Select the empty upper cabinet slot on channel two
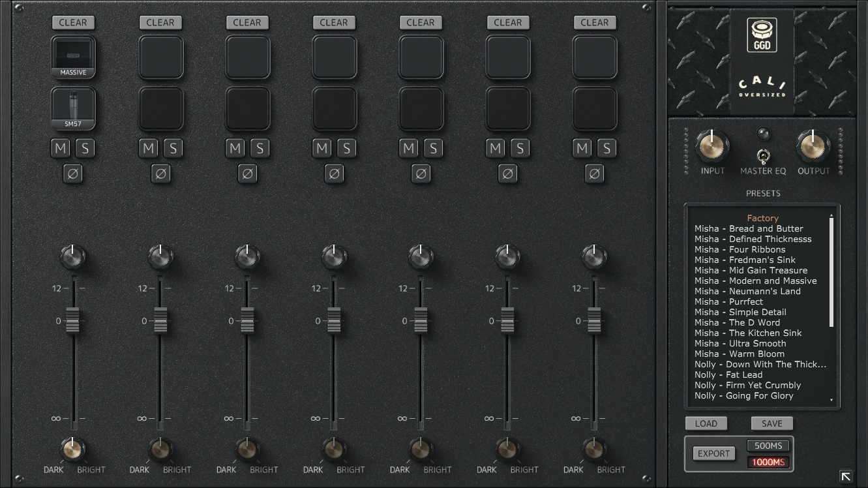Image resolution: width=868 pixels, height=488 pixels. pos(160,57)
